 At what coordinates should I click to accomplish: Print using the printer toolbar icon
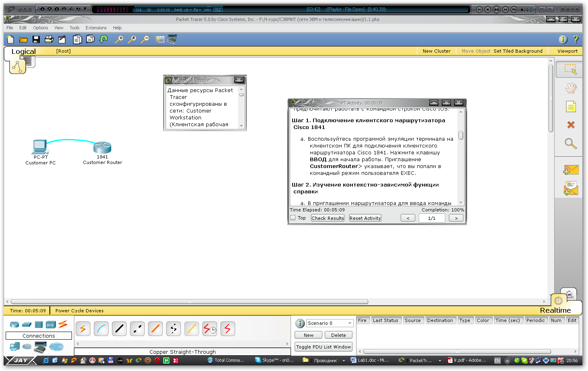49,39
